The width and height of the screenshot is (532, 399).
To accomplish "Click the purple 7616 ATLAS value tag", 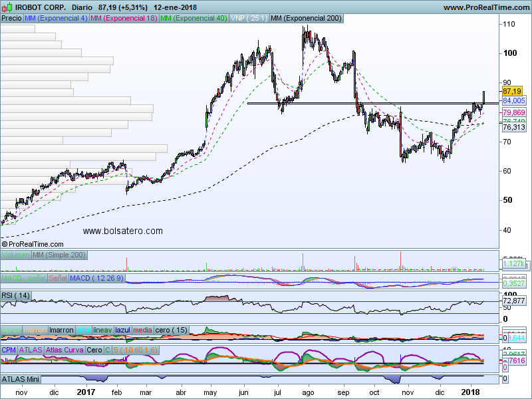I will [517, 360].
